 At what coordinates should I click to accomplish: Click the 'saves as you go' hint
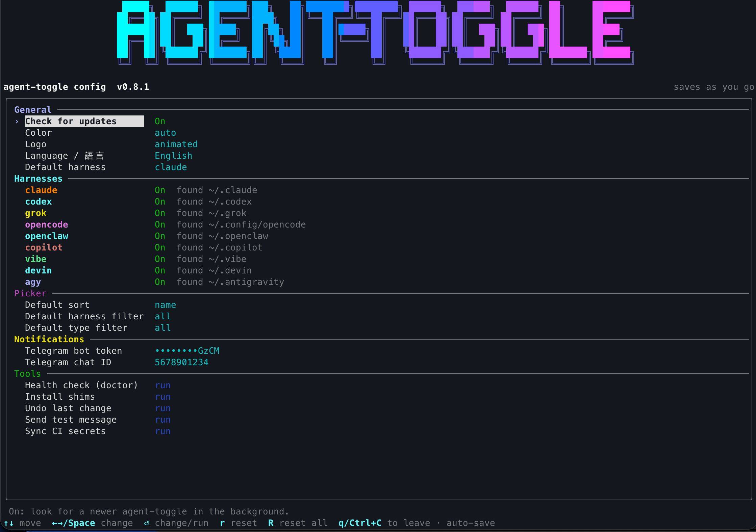click(x=714, y=87)
